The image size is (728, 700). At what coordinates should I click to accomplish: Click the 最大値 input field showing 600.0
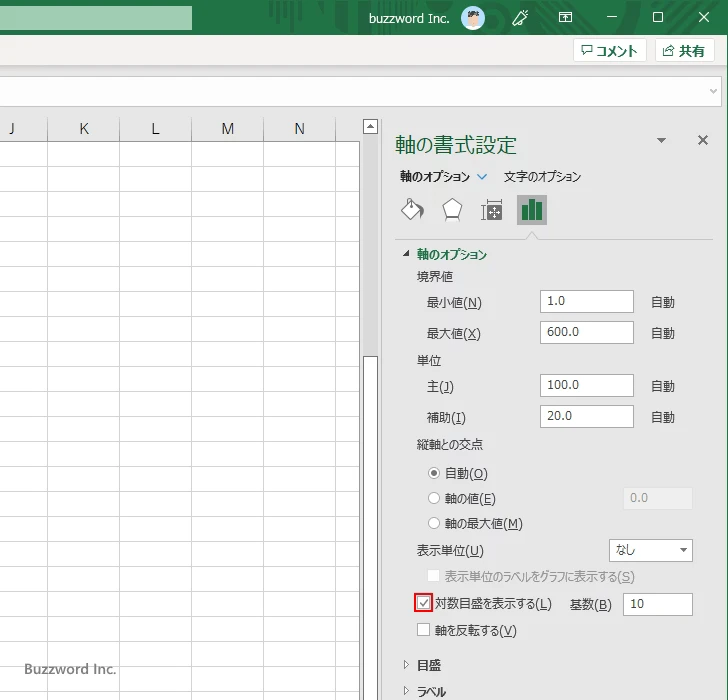tap(586, 333)
